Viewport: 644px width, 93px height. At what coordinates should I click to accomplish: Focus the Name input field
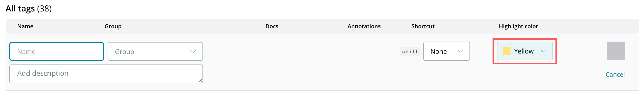[x=57, y=51]
